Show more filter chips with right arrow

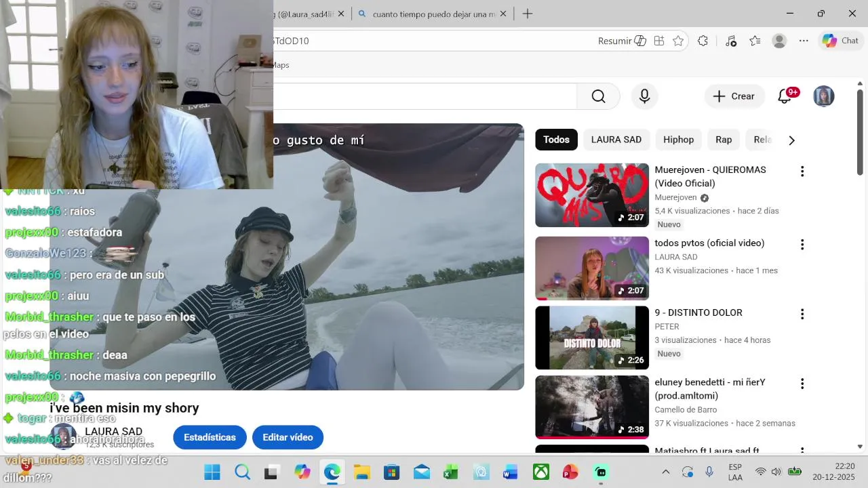(791, 140)
